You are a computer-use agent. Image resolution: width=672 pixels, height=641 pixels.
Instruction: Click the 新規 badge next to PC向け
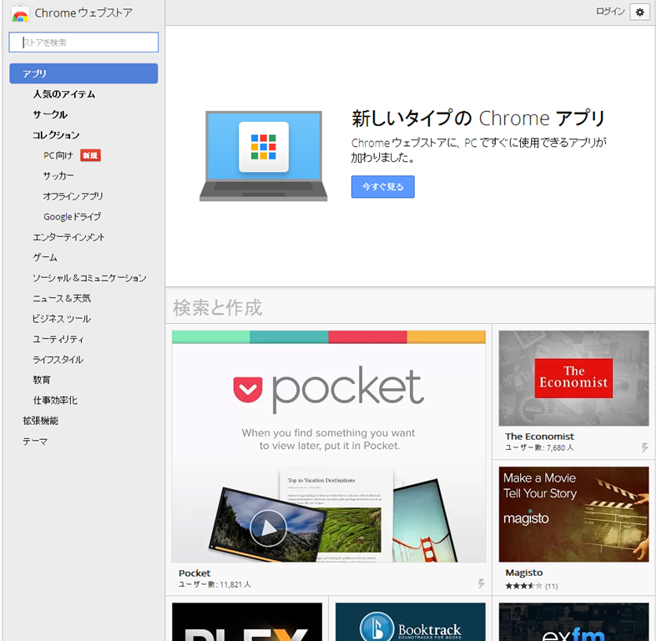(90, 155)
